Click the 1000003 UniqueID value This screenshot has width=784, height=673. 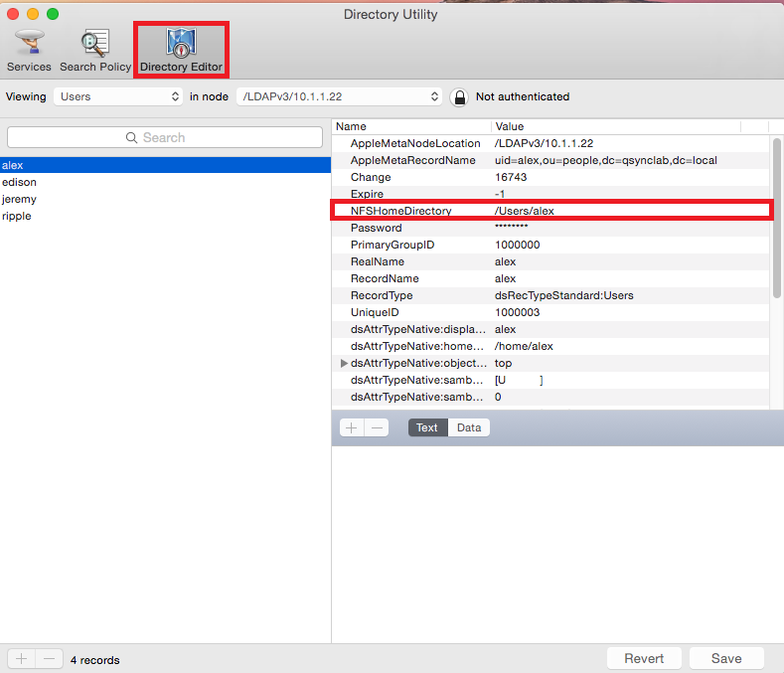pos(517,313)
